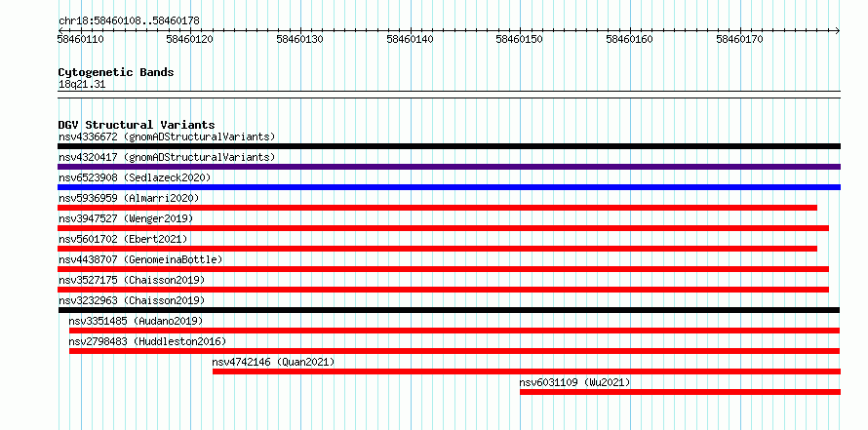Click the red bar under nsv6031109
The height and width of the screenshot is (430, 868).
[x=680, y=392]
